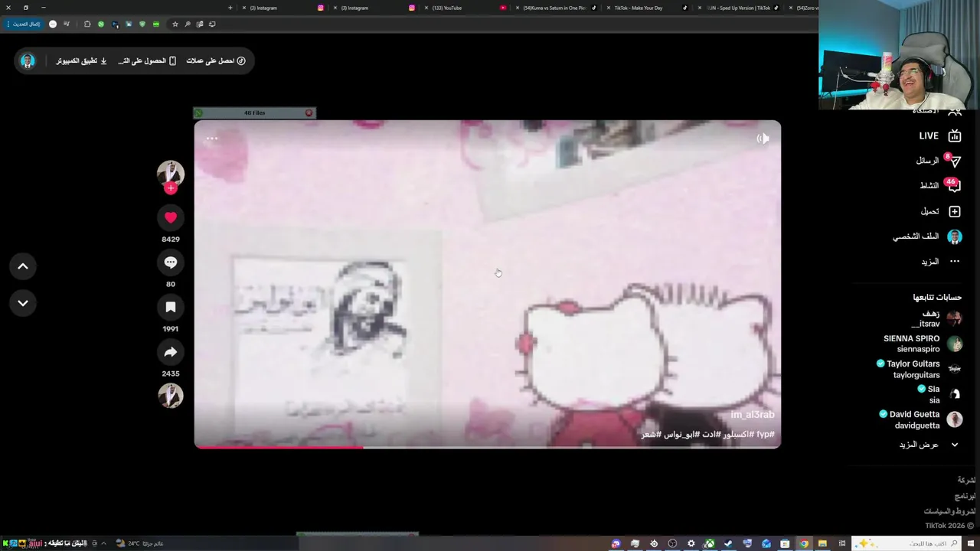Go to the previous video with up arrow
The height and width of the screenshot is (551, 980).
pyautogui.click(x=23, y=266)
